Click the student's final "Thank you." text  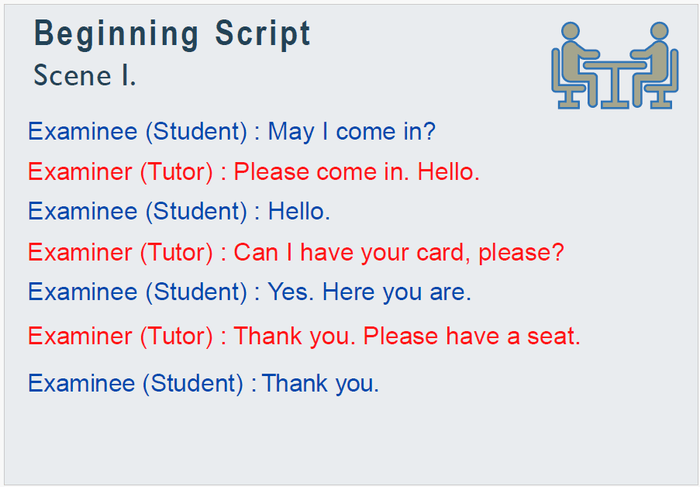point(321,383)
